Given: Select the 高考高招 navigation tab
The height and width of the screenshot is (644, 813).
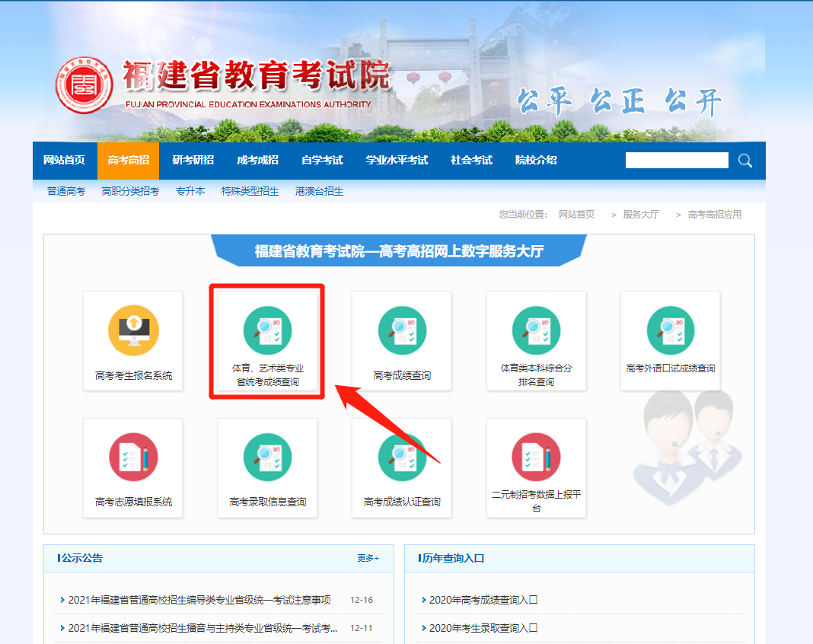Looking at the screenshot, I should (x=129, y=160).
